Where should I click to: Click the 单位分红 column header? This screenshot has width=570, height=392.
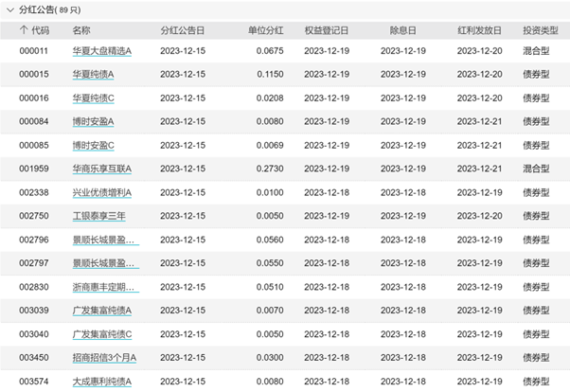266,30
